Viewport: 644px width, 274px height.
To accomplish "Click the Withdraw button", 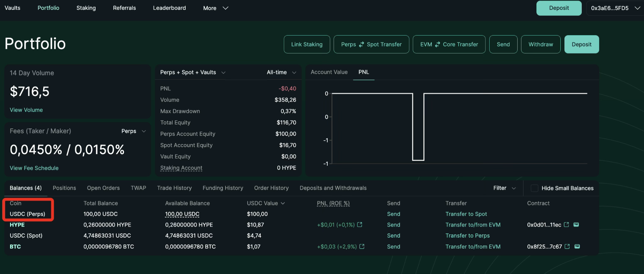I will (x=541, y=44).
